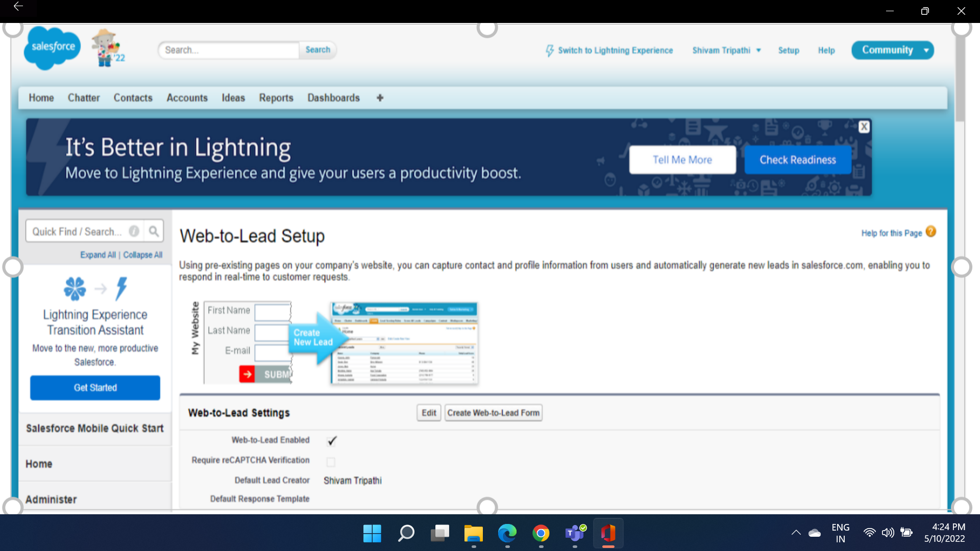Close the Lightning banner with X
Viewport: 980px width, 551px height.
(x=864, y=127)
